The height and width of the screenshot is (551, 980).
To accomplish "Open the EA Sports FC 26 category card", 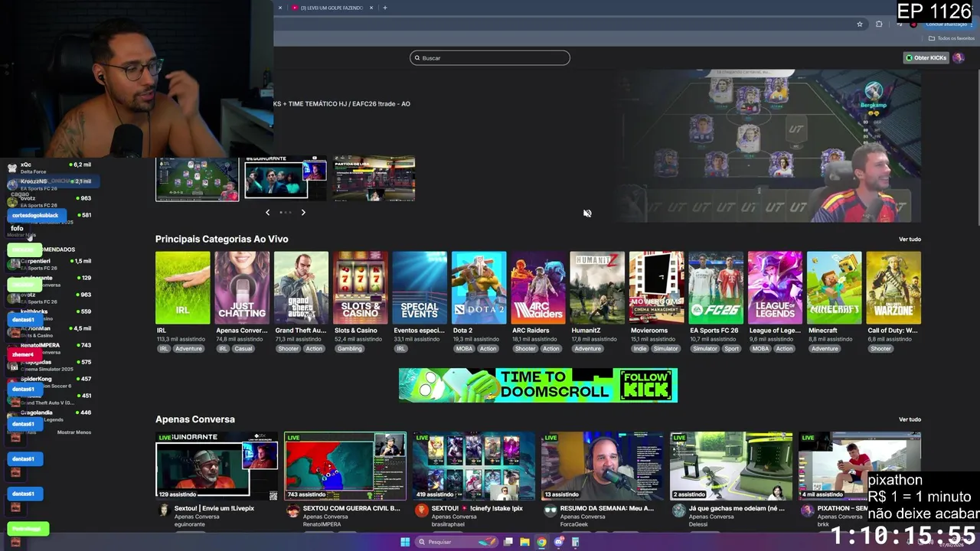I will 716,288.
